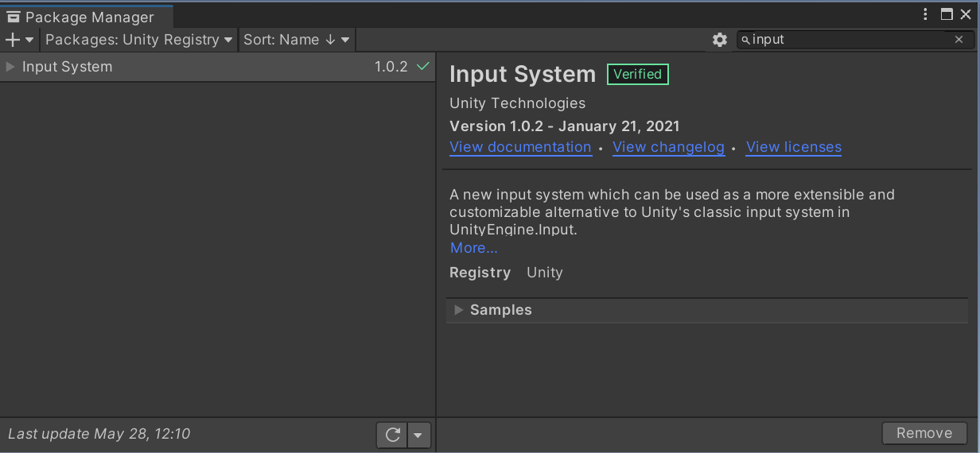Expand the Input System package row arrow
The width and height of the screenshot is (980, 453).
(10, 67)
